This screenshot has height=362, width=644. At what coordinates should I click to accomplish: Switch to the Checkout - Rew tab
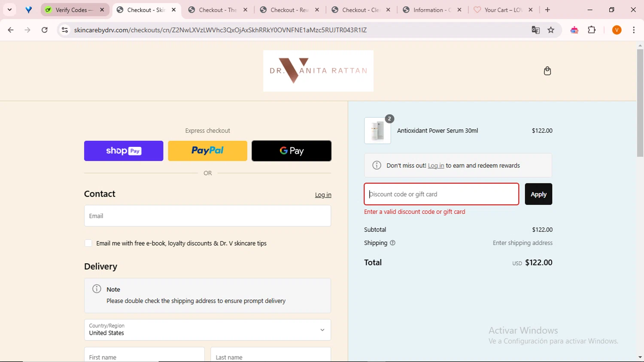pos(290,10)
